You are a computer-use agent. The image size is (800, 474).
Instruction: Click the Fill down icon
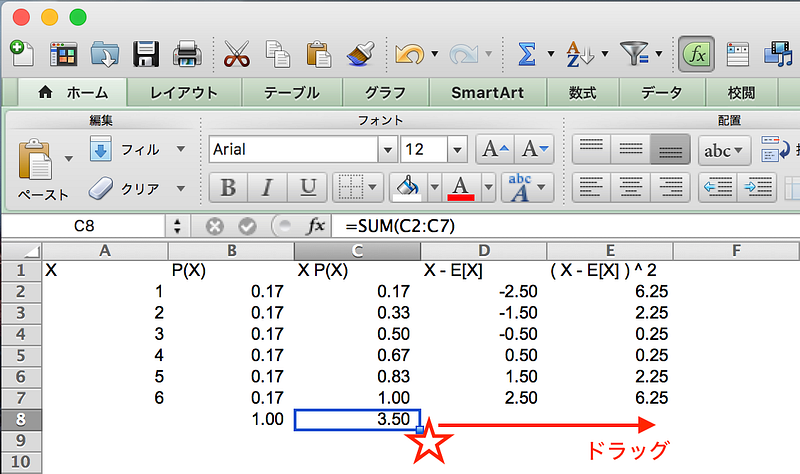(101, 149)
